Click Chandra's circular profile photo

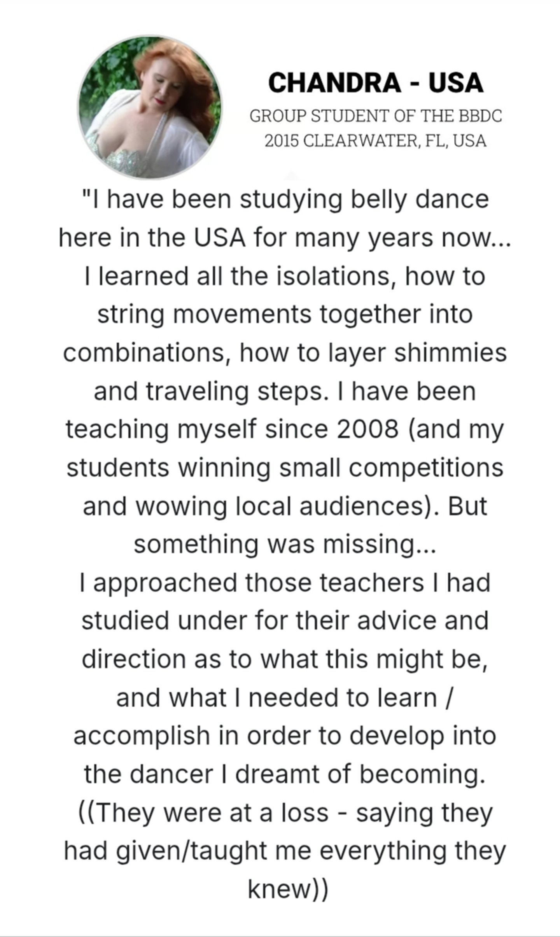click(x=150, y=107)
